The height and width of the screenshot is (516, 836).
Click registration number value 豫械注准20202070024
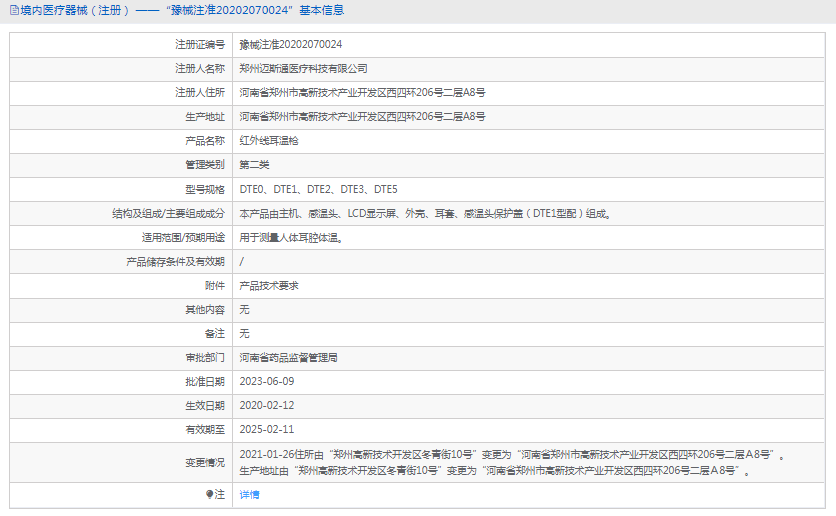point(291,44)
